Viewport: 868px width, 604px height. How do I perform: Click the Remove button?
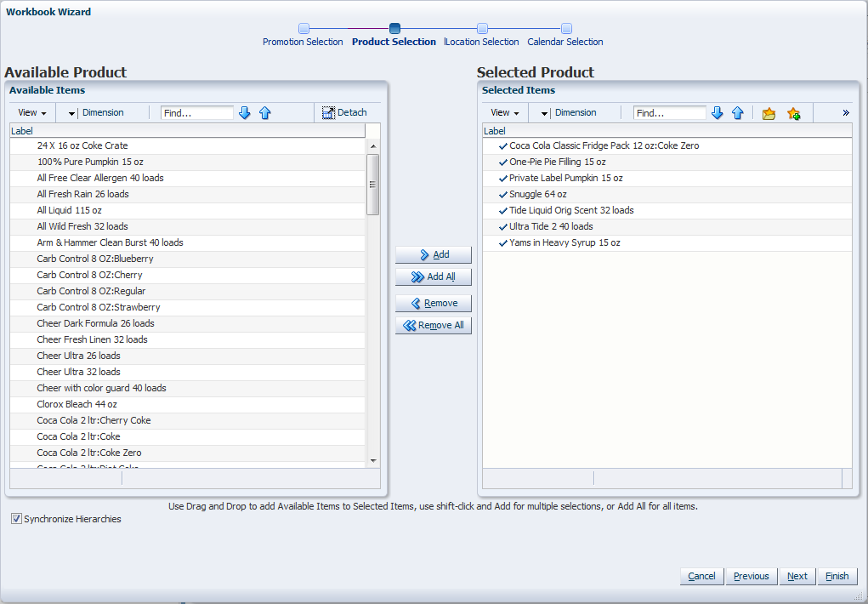pyautogui.click(x=434, y=304)
